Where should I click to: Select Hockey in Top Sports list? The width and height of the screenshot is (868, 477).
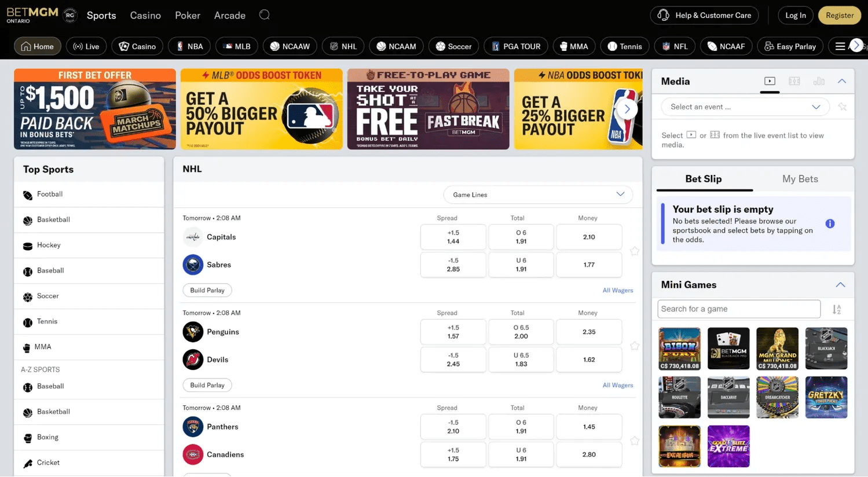coord(89,245)
